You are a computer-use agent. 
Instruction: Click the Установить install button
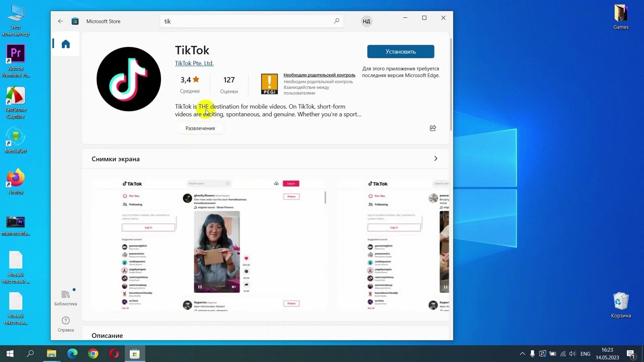[x=400, y=51]
